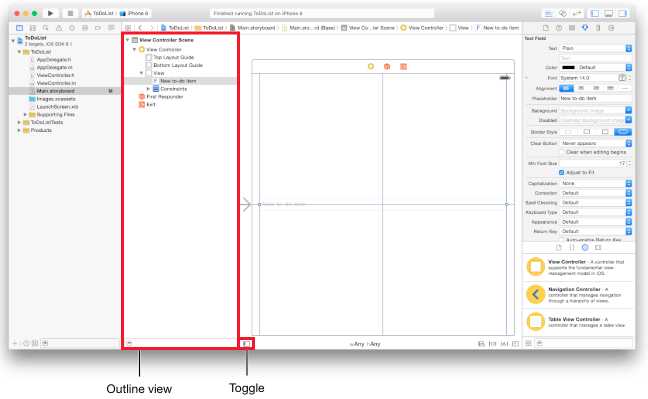Screen dimensions: 648x399
Task: Select LaunchScreen.xib in the project navigator
Action: click(57, 107)
